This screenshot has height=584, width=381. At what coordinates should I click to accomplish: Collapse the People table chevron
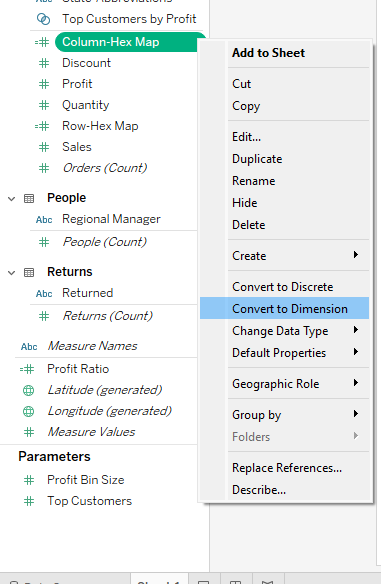pos(12,199)
